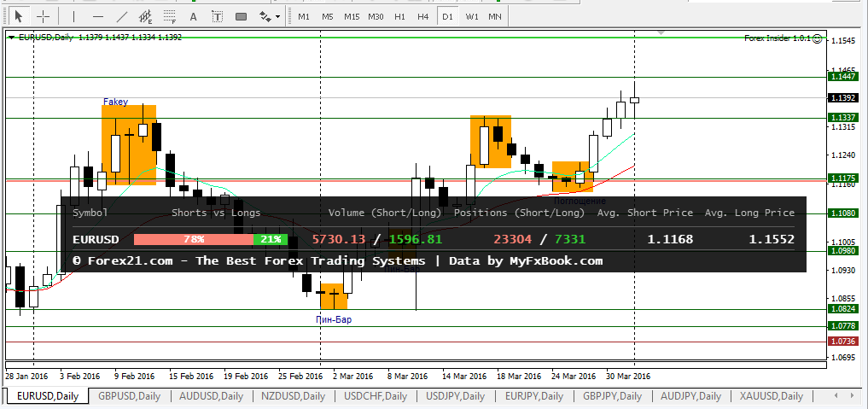The width and height of the screenshot is (868, 409).
Task: Switch to W1 weekly timeframe
Action: click(x=472, y=16)
